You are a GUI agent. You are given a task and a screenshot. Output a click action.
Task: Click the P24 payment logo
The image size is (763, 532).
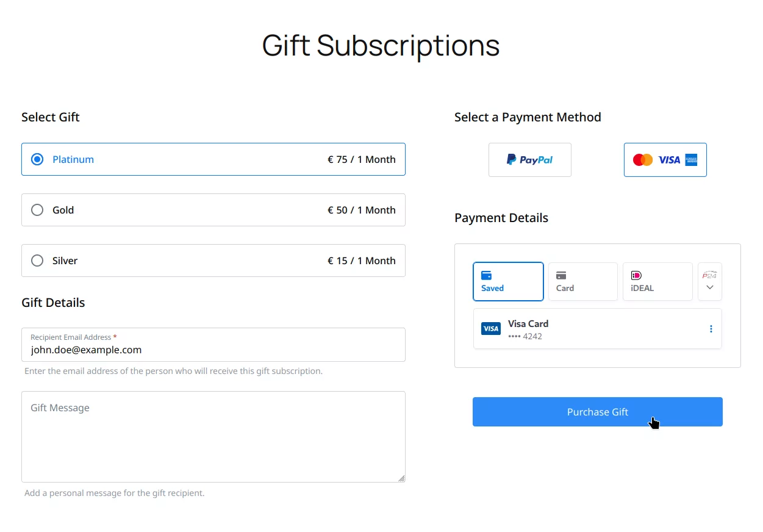pos(709,275)
